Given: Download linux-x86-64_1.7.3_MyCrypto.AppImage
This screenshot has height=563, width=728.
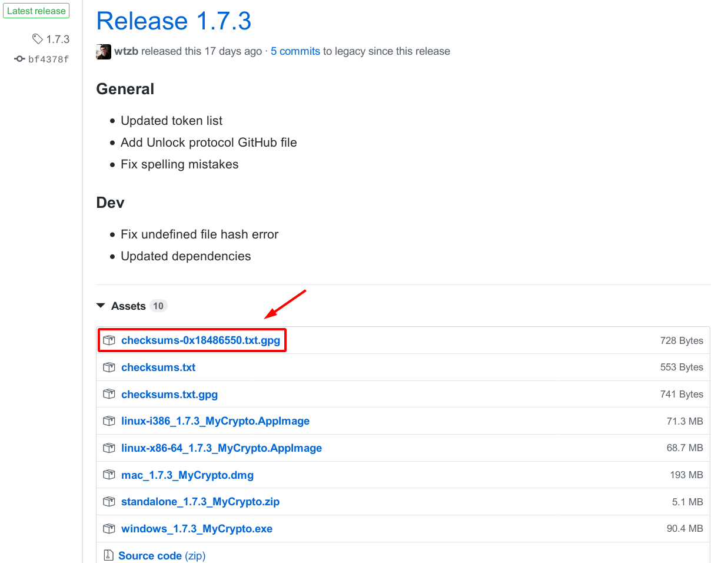Looking at the screenshot, I should click(221, 448).
